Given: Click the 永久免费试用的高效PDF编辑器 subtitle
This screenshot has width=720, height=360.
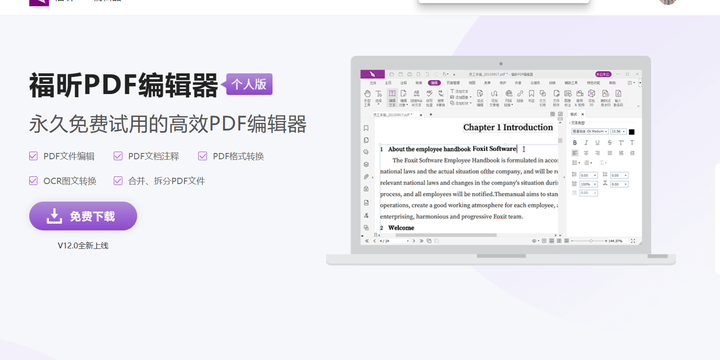Looking at the screenshot, I should click(x=168, y=124).
